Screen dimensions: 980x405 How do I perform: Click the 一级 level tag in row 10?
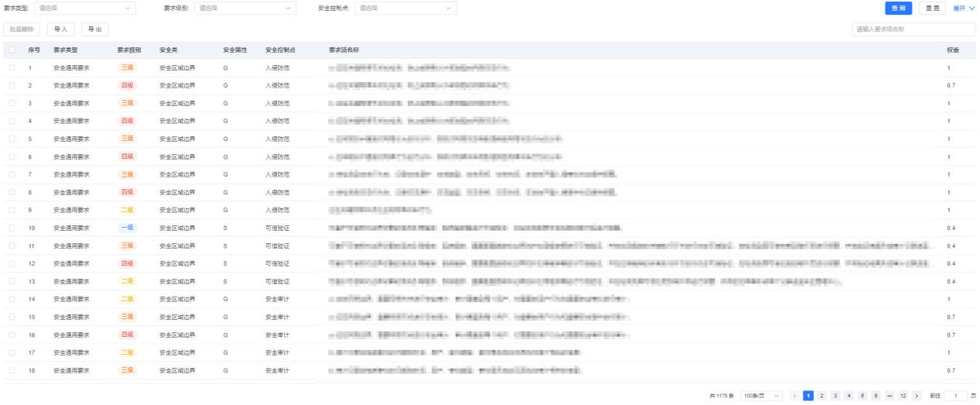pos(127,228)
